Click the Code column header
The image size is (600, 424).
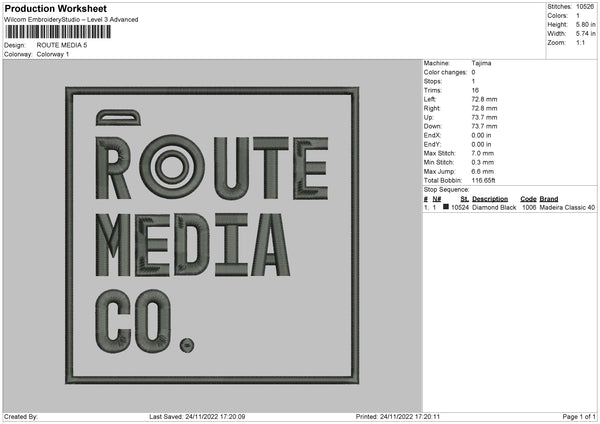pyautogui.click(x=528, y=199)
